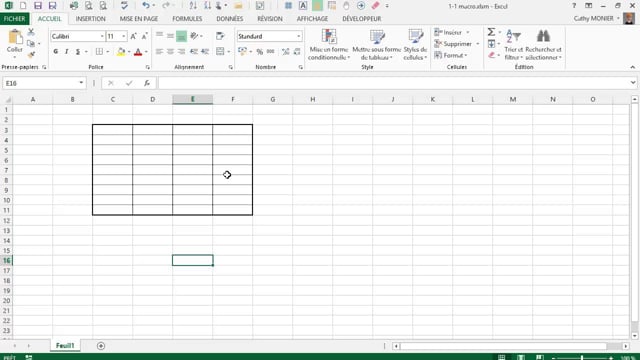The image size is (640, 360).
Task: Open the conditional formatting icon
Action: pos(329,37)
